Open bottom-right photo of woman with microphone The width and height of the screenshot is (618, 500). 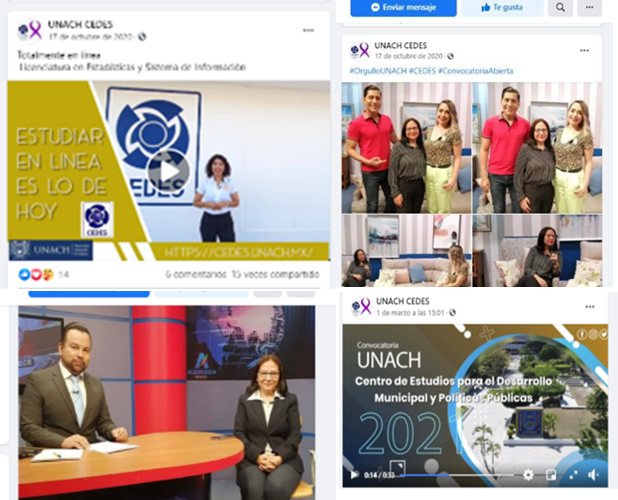click(538, 250)
